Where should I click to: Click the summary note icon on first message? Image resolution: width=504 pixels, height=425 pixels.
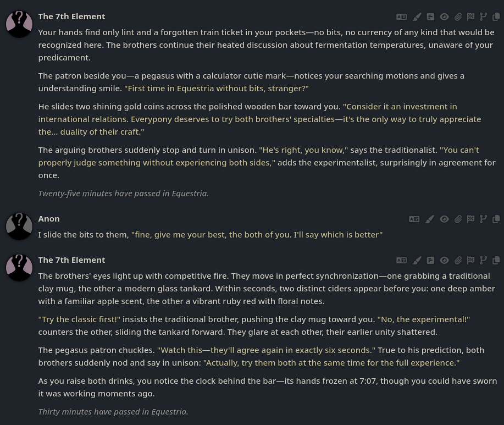click(x=430, y=17)
